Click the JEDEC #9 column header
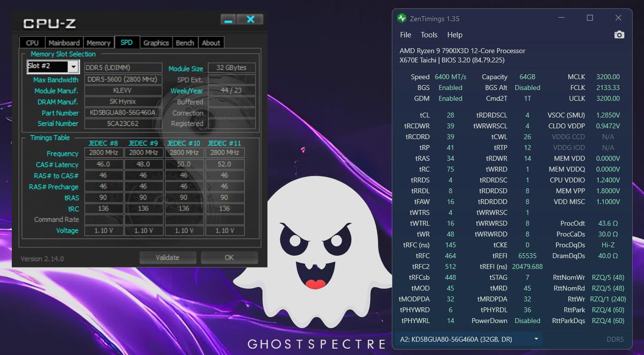 click(x=143, y=143)
